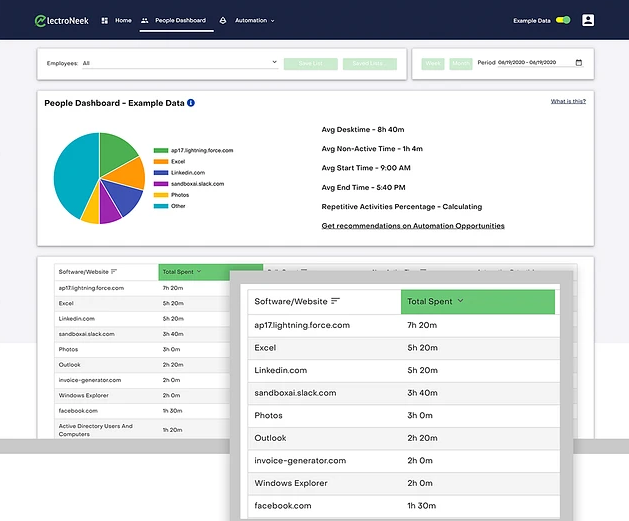Click the info icon beside dashboard title
The image size is (629, 521).
click(x=191, y=102)
